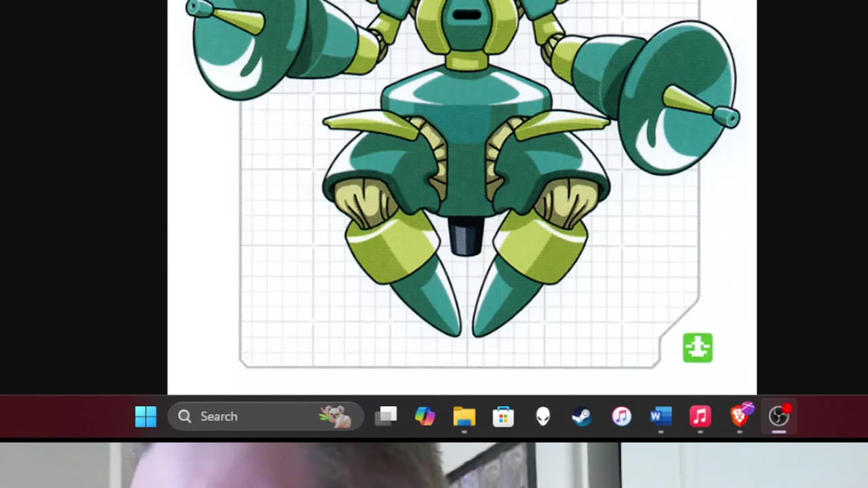Launch Copilot from the taskbar
Image resolution: width=868 pixels, height=488 pixels.
pos(425,416)
